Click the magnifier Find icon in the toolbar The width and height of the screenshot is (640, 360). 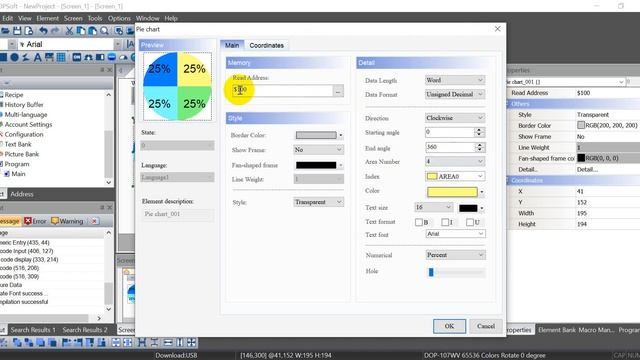pos(104,31)
